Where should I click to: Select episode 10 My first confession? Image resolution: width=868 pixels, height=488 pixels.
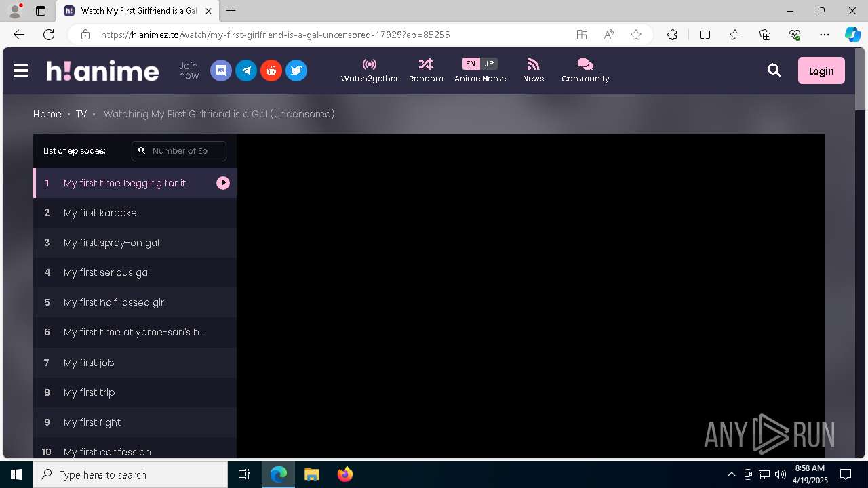click(x=135, y=449)
